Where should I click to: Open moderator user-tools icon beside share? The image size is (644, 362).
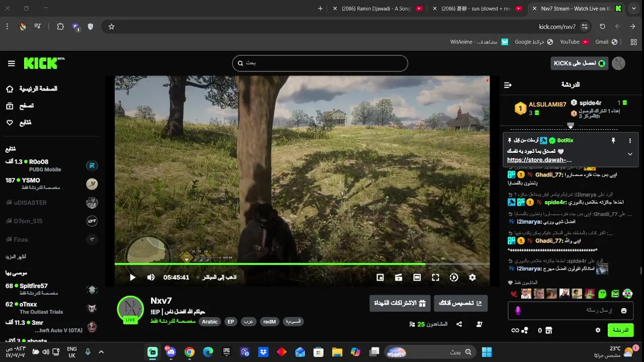pos(479,324)
